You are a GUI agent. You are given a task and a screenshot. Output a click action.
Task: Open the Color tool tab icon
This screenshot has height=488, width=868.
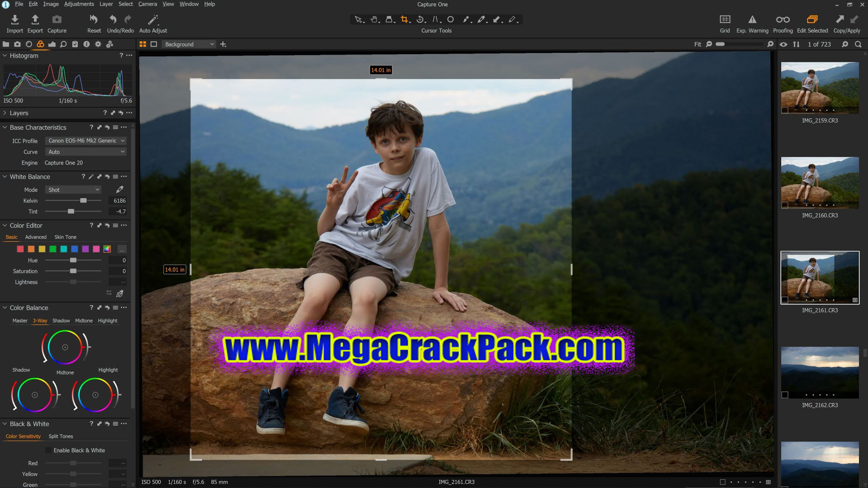point(40,44)
